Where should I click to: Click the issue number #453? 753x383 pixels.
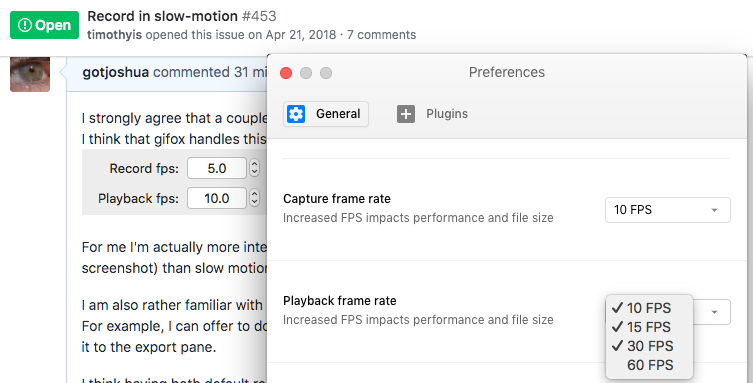coord(259,16)
